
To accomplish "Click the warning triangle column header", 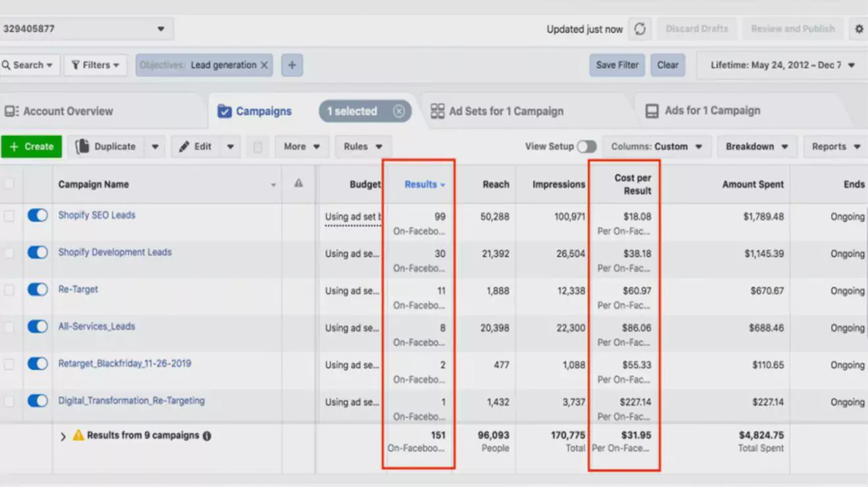I will [298, 184].
